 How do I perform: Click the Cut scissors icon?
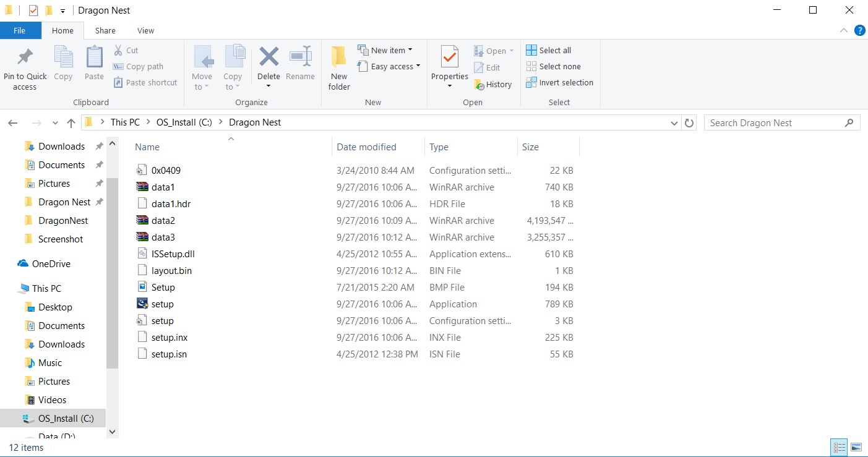(118, 50)
